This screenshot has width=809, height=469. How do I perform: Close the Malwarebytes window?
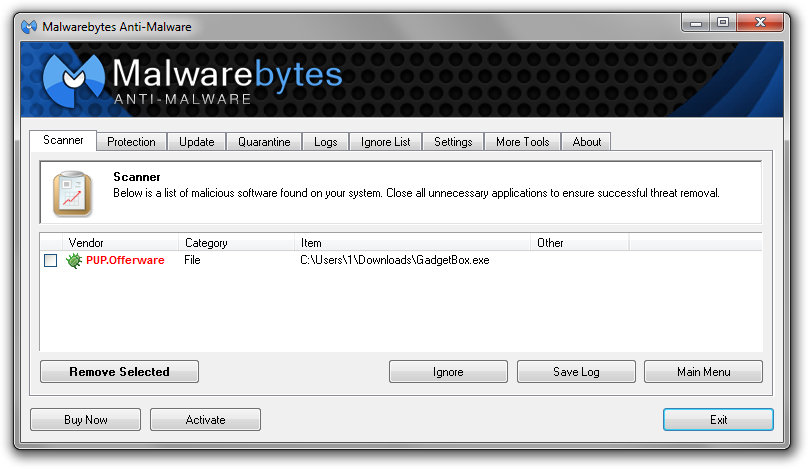point(760,23)
